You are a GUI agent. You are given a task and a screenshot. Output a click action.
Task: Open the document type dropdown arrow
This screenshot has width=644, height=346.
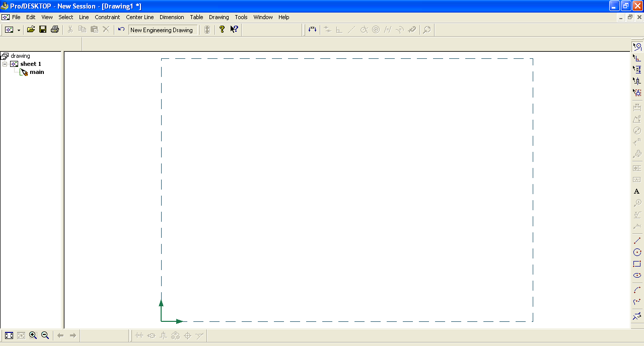click(19, 29)
